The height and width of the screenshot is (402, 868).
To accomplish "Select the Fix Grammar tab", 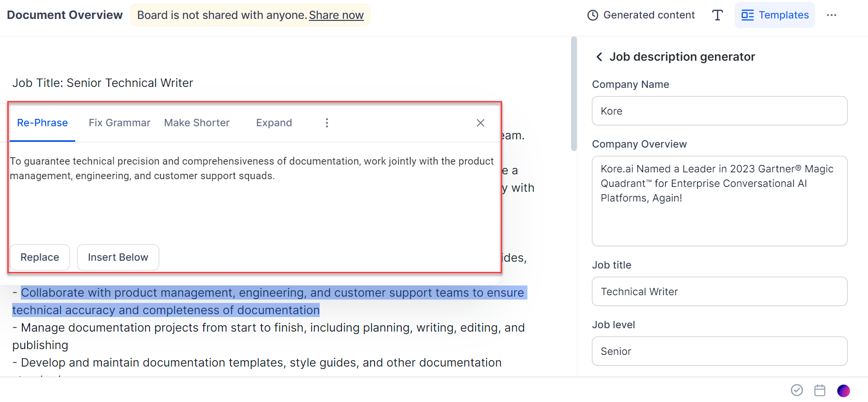I will click(119, 123).
